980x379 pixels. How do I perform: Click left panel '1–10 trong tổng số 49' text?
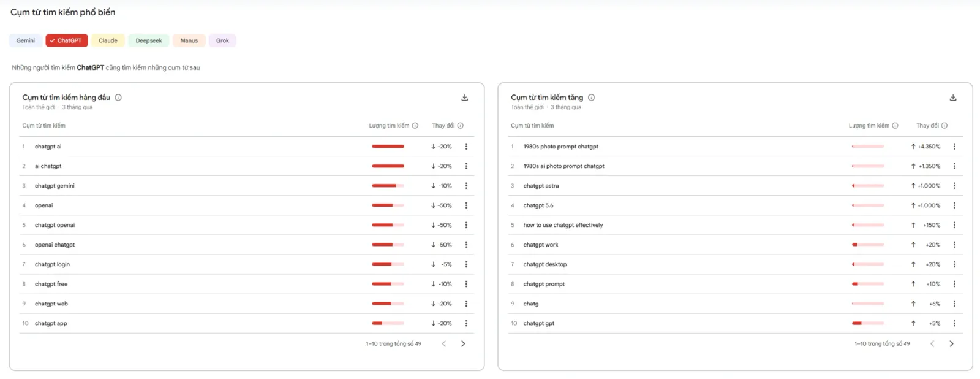(x=394, y=344)
